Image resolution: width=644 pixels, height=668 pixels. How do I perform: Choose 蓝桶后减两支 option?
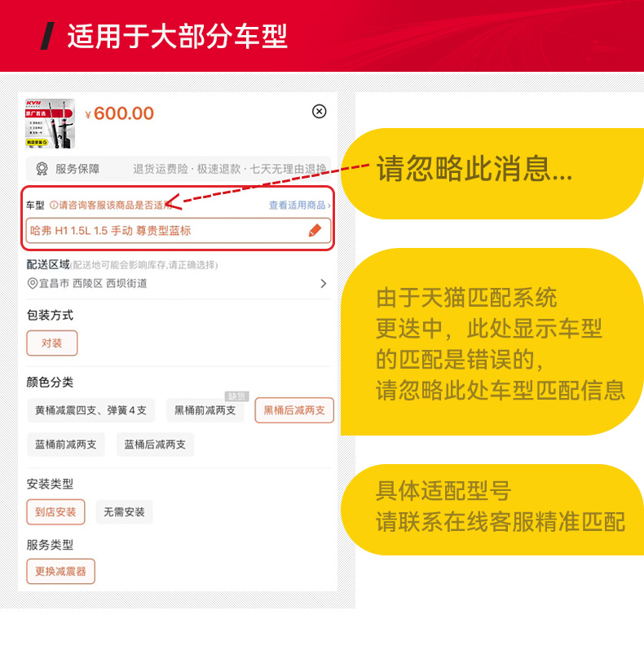coord(155,445)
